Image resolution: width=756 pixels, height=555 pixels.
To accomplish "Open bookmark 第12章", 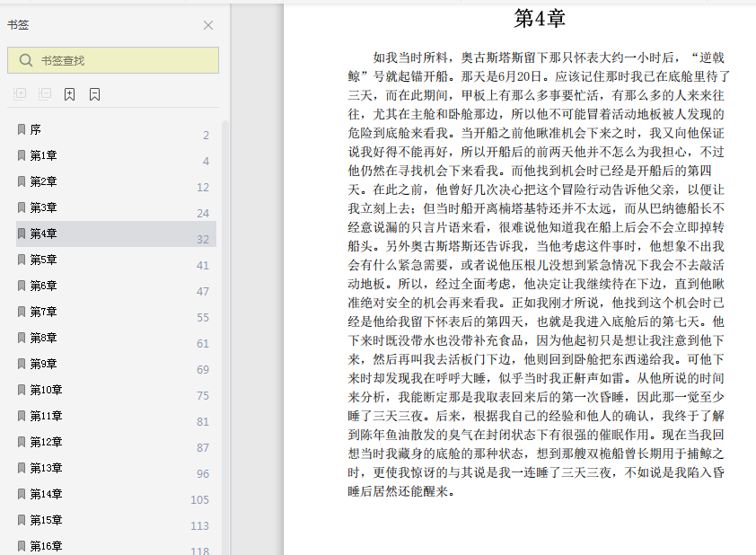I will pyautogui.click(x=116, y=442).
